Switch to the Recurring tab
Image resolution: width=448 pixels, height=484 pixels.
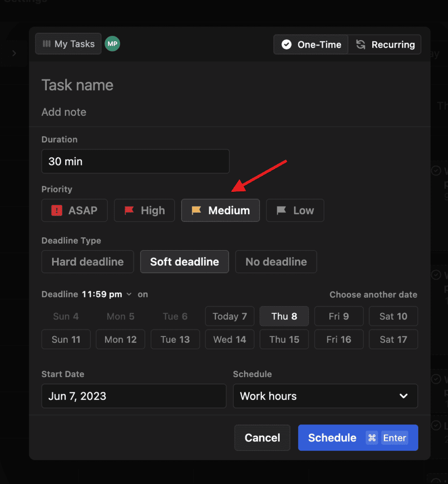tap(386, 44)
